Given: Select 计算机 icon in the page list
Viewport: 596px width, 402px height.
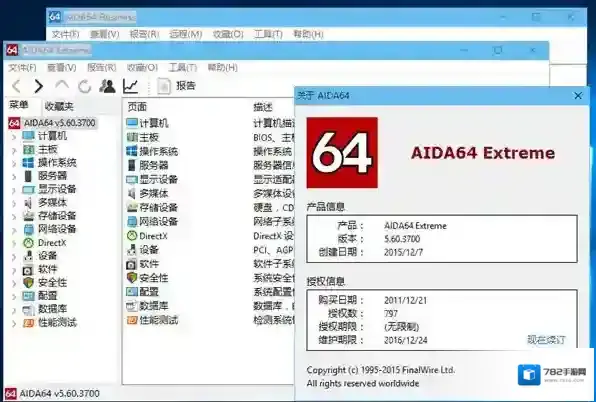Looking at the screenshot, I should point(132,123).
